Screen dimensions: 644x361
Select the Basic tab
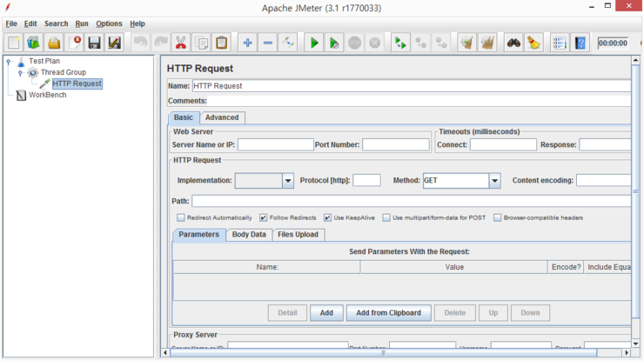coord(183,117)
